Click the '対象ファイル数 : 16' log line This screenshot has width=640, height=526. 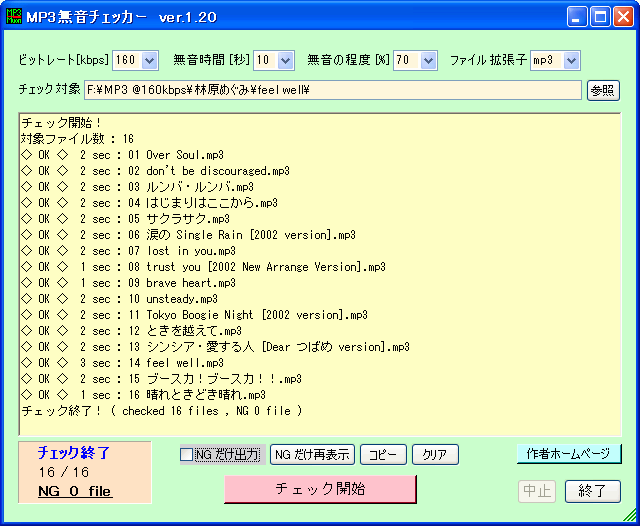[x=78, y=139]
